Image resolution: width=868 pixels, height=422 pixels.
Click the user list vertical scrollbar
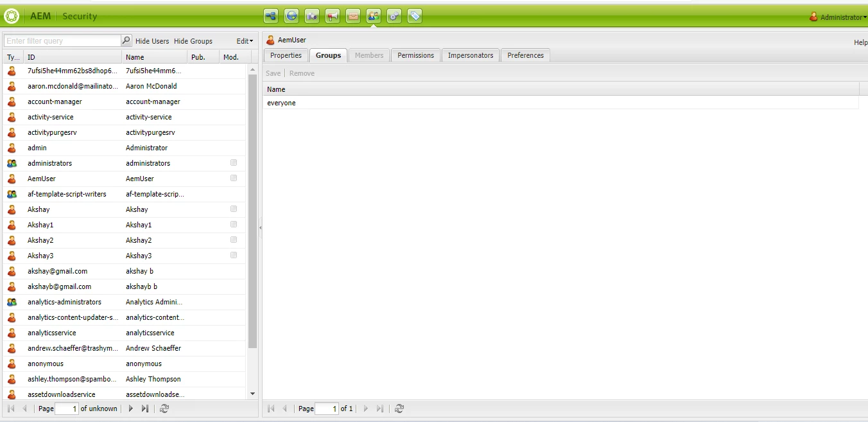click(252, 212)
